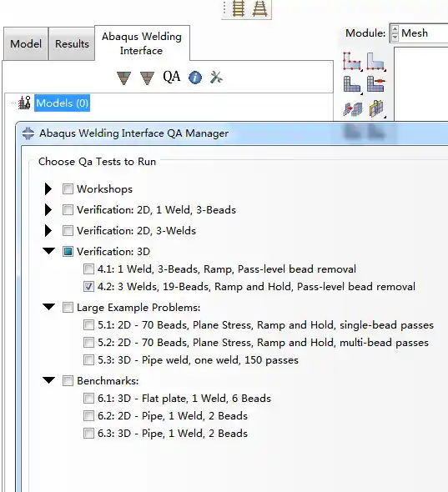Image resolution: width=448 pixels, height=492 pixels.
Task: Select the Mesh Part Instance tool
Action: (x=351, y=84)
